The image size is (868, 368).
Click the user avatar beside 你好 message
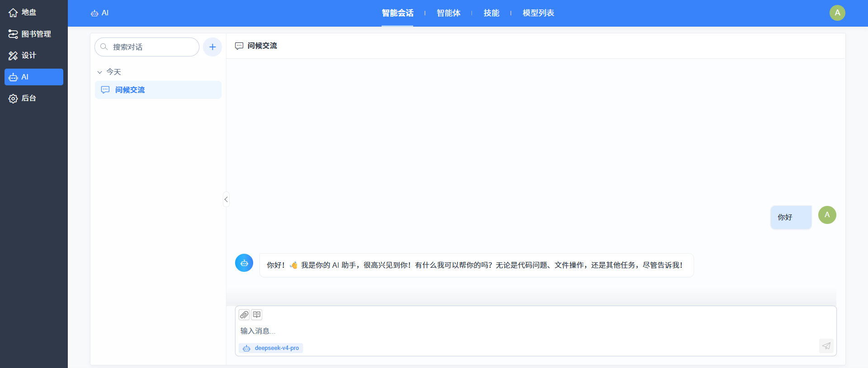pyautogui.click(x=827, y=215)
